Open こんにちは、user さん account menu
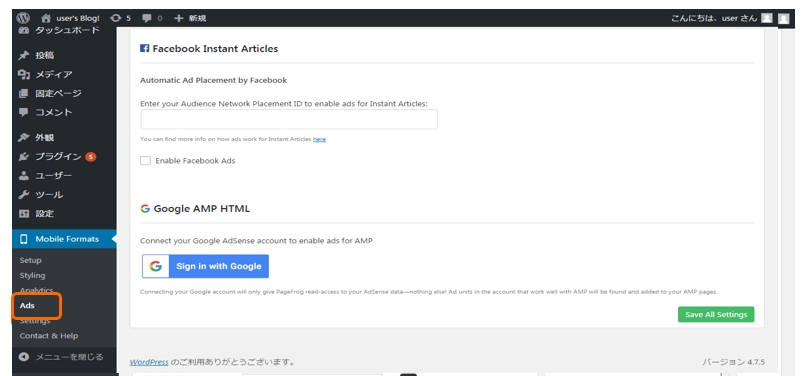 pos(714,18)
